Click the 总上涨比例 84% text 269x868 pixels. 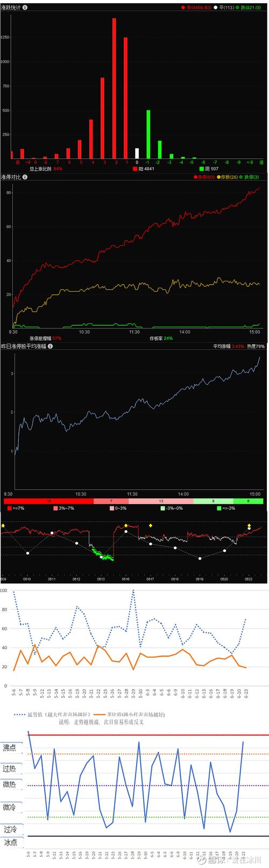(x=46, y=169)
